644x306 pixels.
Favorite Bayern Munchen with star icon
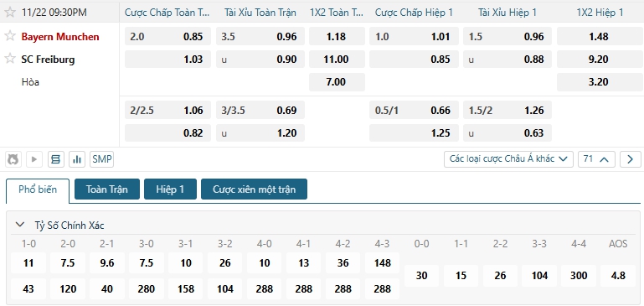10,36
